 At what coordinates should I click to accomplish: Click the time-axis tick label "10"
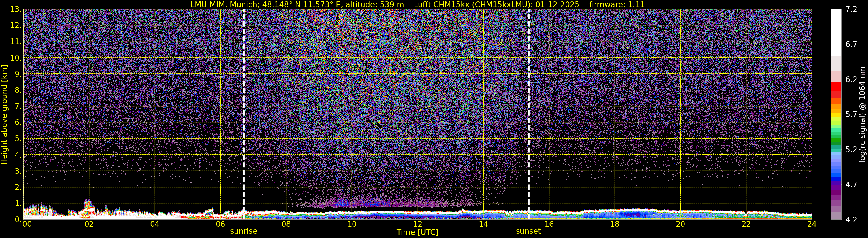click(x=352, y=224)
